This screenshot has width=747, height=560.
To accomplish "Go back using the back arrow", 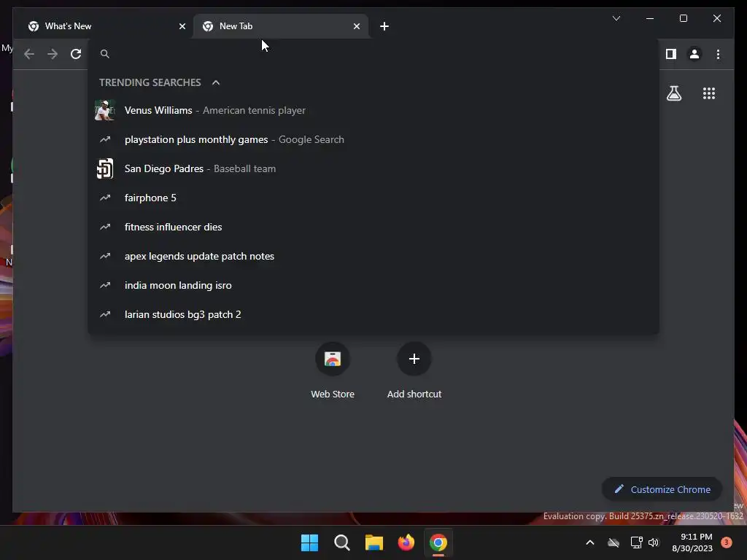I will (29, 54).
